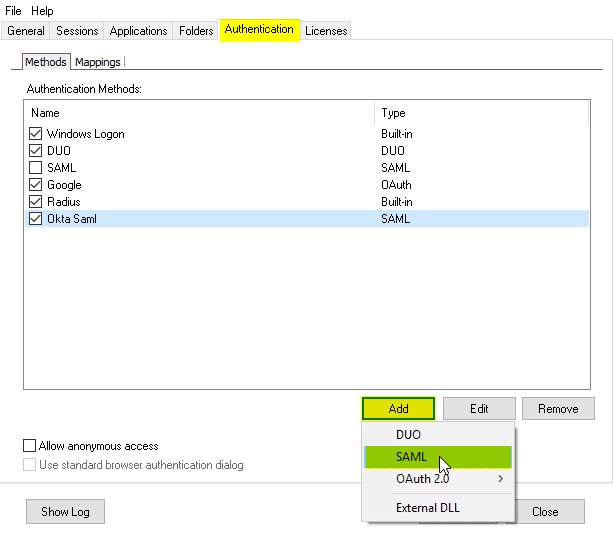Viewport: 613px width, 535px height.
Task: Select the Authentication tab
Action: click(x=260, y=30)
